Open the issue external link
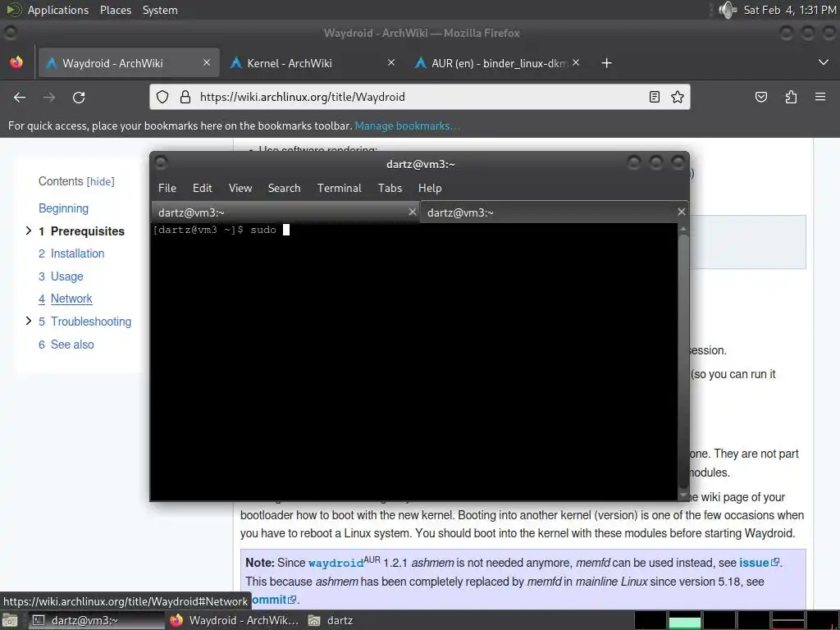The width and height of the screenshot is (840, 630). (759, 563)
